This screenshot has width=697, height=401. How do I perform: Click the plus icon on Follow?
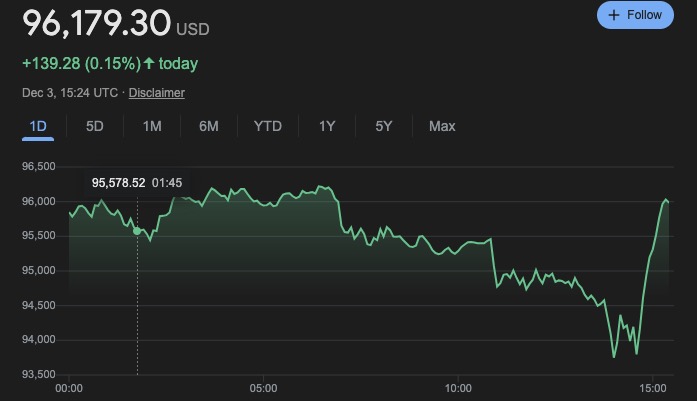[x=614, y=15]
